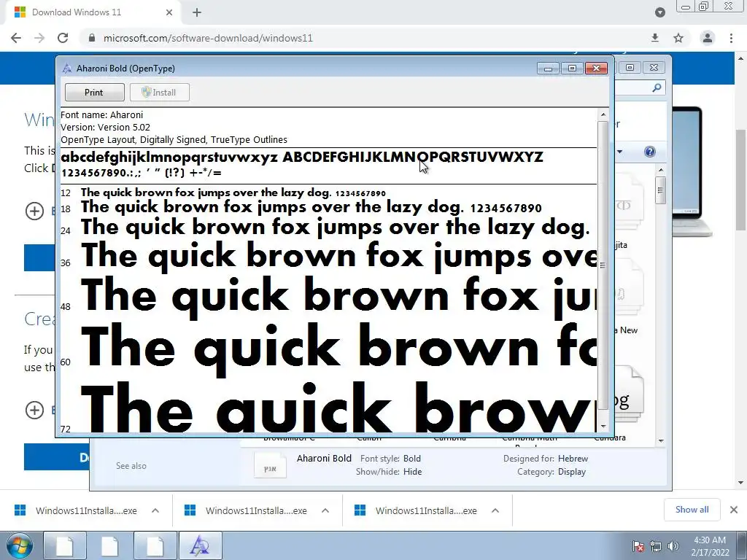The width and height of the screenshot is (747, 560).
Task: Open options arrow for second Windows11Installa download
Action: [x=325, y=510]
